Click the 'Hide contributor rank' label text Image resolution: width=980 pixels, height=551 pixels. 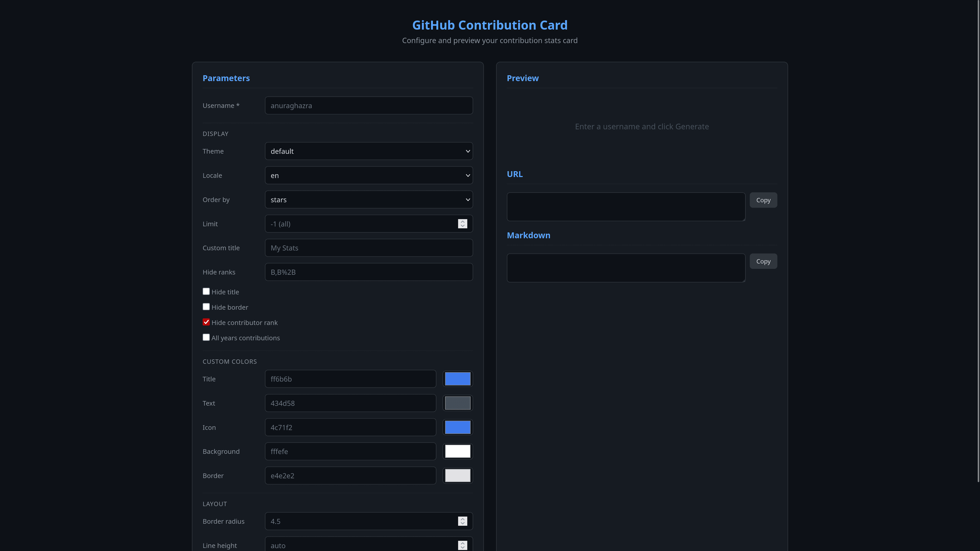click(x=244, y=322)
